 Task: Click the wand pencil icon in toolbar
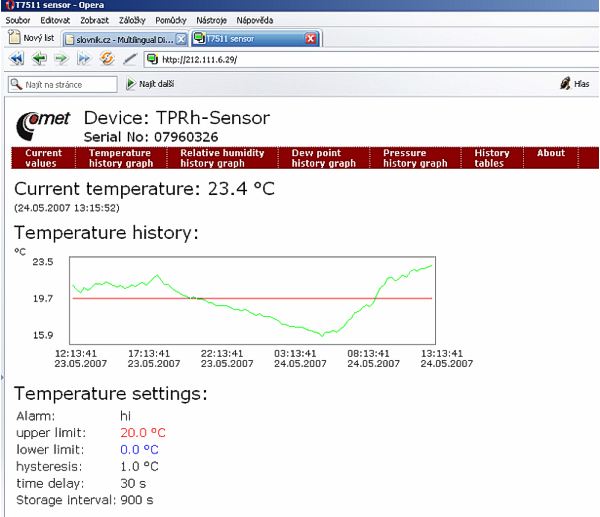tap(129, 60)
